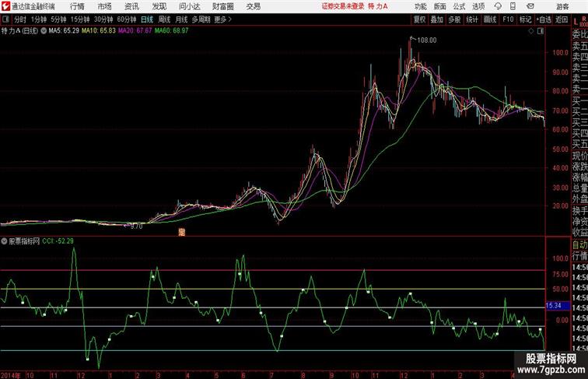This screenshot has width=588, height=379.
Task: Open the 资讯 menu
Action: click(x=131, y=6)
